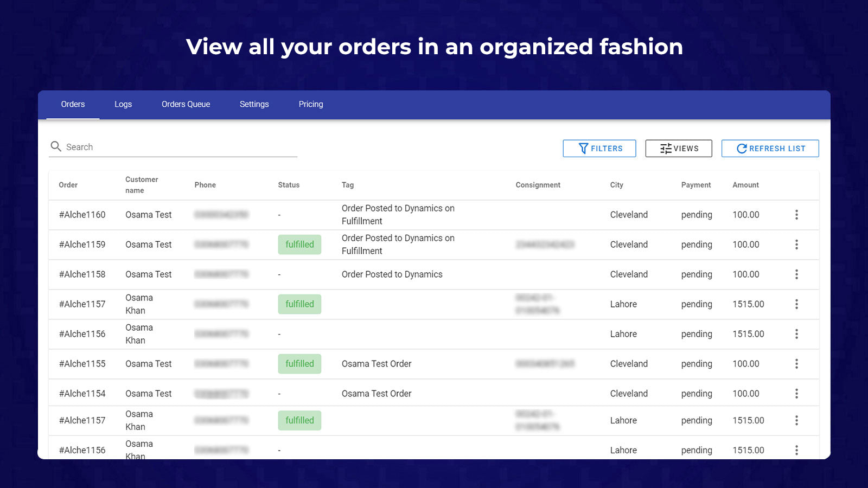Select the Orders tab

73,104
